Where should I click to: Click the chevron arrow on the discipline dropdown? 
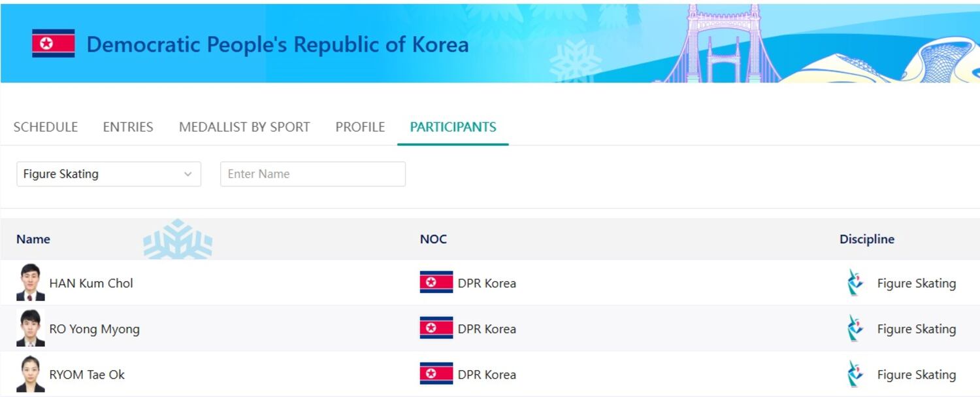[188, 174]
